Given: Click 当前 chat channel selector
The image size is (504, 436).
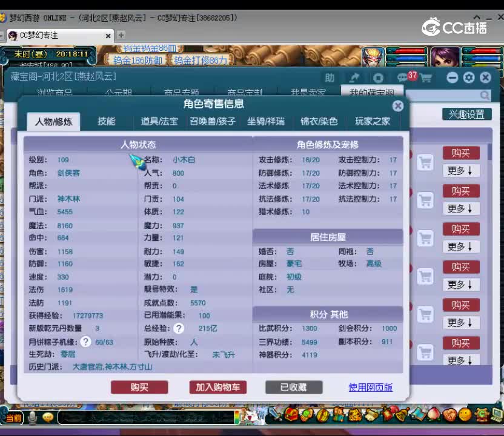Looking at the screenshot, I should click(x=13, y=418).
